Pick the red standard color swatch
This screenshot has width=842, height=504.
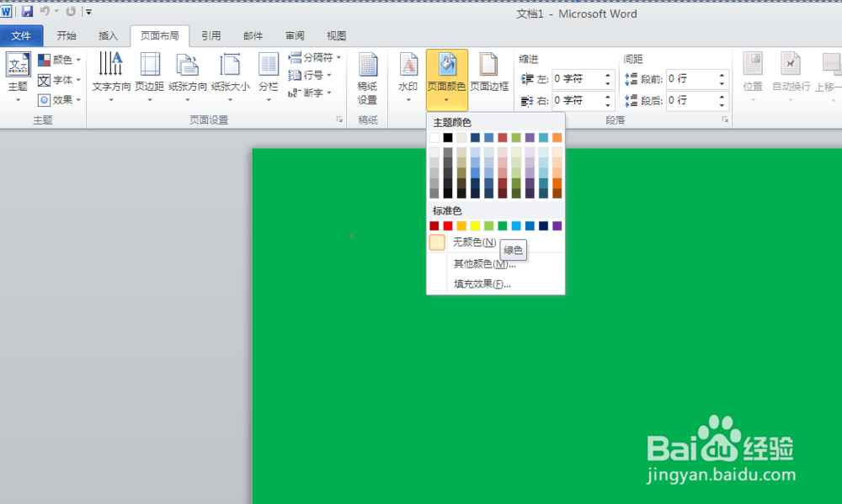click(448, 226)
